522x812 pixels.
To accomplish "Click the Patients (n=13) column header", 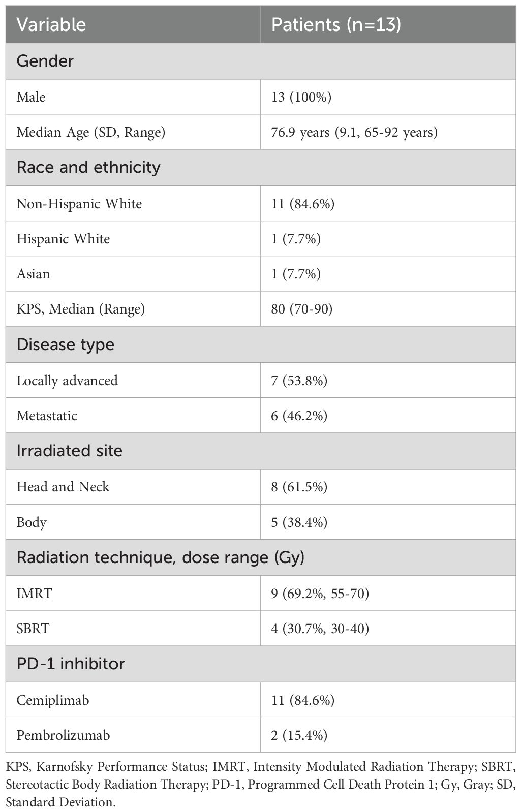I will click(x=336, y=25).
